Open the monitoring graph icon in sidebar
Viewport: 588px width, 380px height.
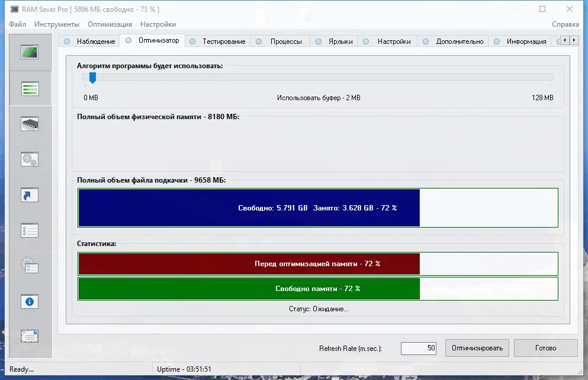click(30, 52)
